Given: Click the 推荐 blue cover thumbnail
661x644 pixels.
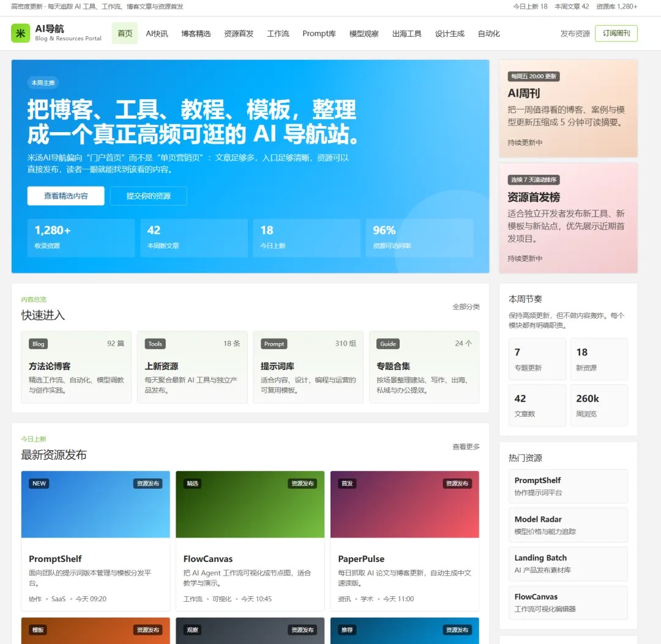Looking at the screenshot, I should point(405,631).
